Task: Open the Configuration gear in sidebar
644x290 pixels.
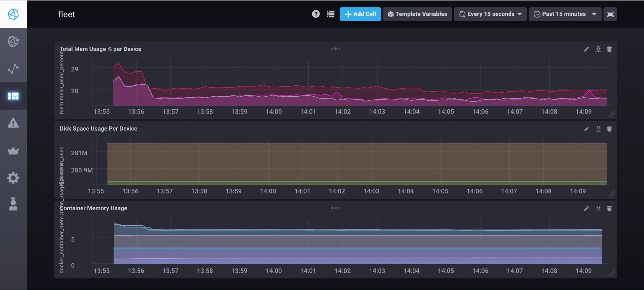Action: 13,178
